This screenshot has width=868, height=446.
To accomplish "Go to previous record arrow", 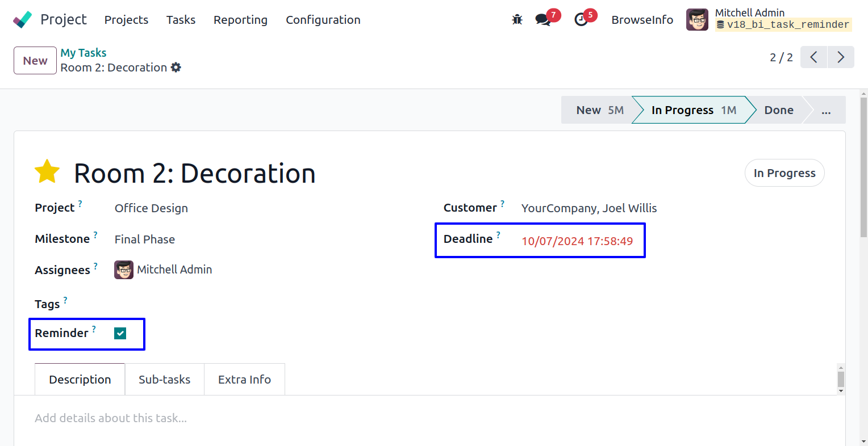I will pyautogui.click(x=813, y=57).
